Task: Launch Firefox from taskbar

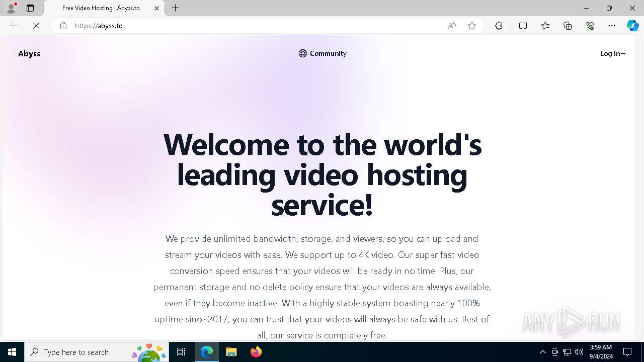Action: tap(256, 352)
